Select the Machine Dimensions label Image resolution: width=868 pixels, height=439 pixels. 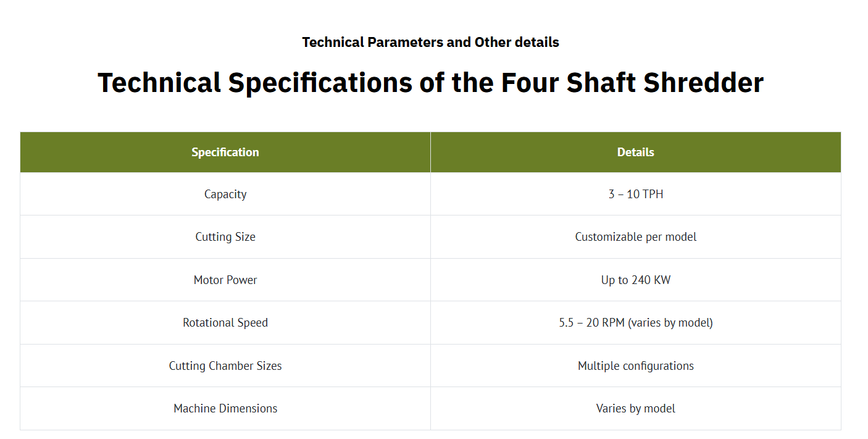[225, 408]
